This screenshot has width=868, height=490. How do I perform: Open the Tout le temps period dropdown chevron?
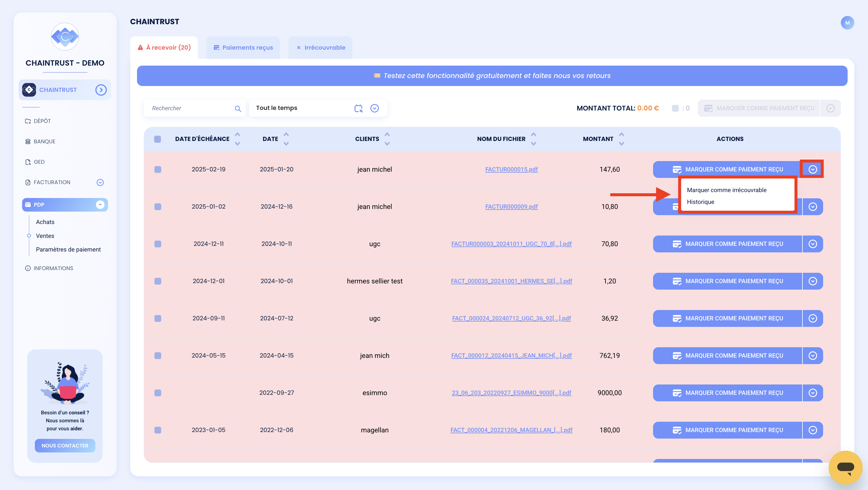click(374, 108)
